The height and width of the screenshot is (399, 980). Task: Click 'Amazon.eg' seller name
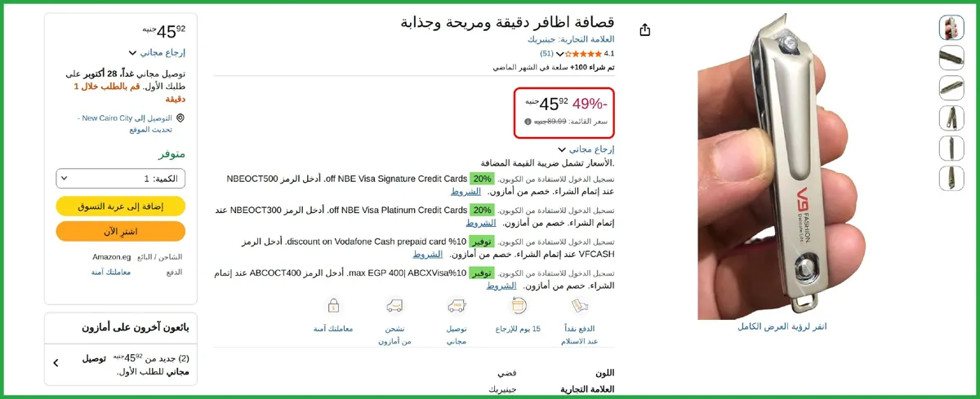point(112,257)
